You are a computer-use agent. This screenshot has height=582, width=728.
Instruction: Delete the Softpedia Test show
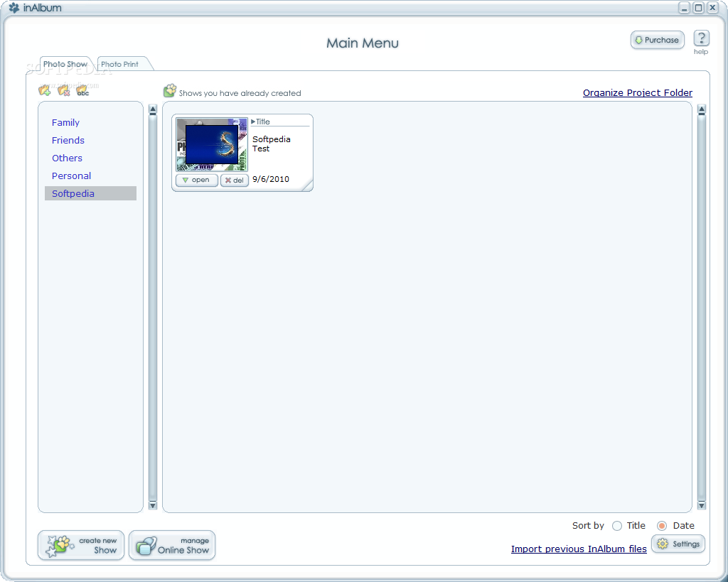(x=235, y=180)
